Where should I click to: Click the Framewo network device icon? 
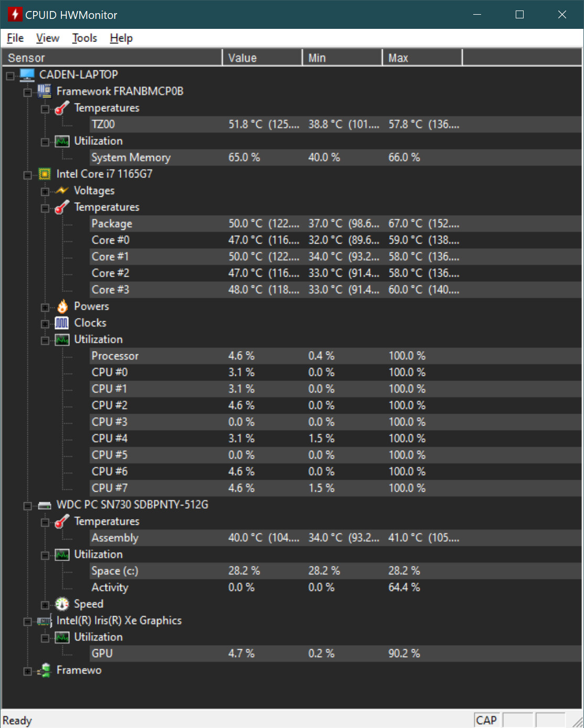(x=45, y=670)
